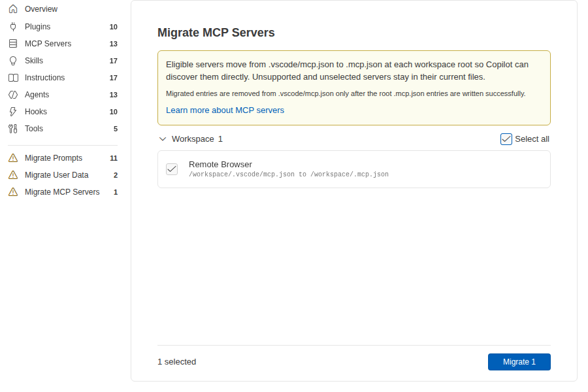
Task: Uncheck the Remote Browser server checkbox
Action: pyautogui.click(x=172, y=169)
